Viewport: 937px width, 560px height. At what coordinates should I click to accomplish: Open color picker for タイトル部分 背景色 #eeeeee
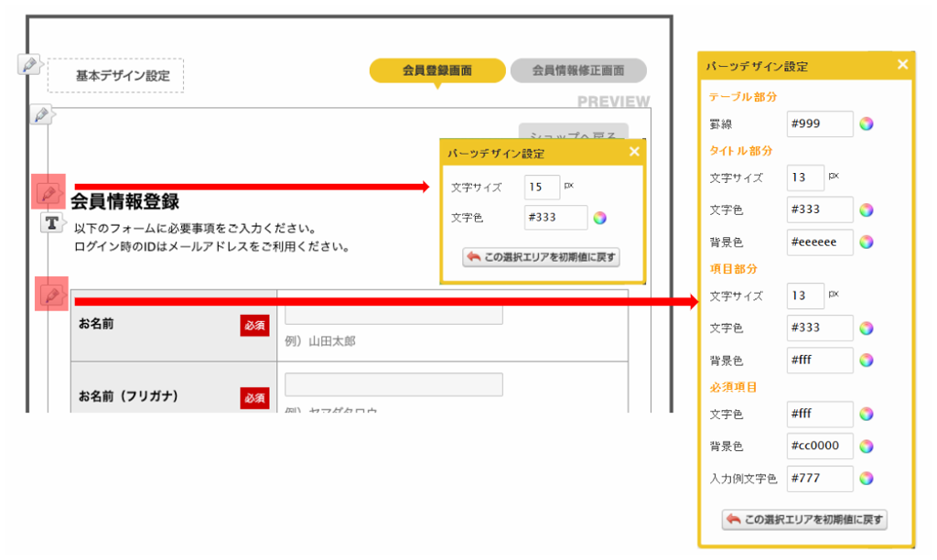866,242
